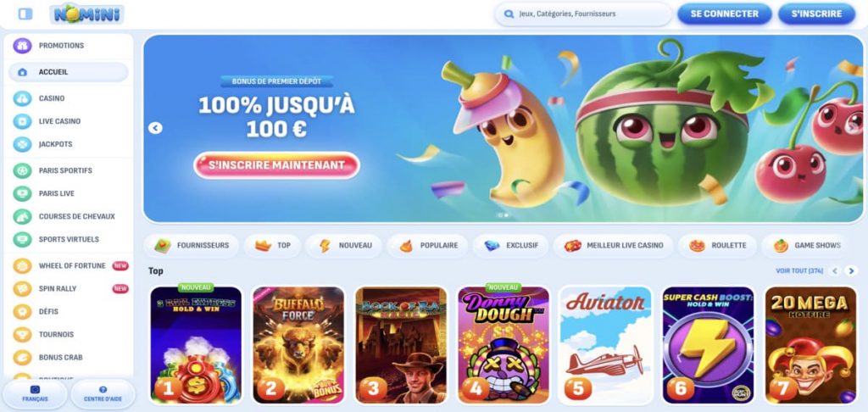Focus the games search field
This screenshot has height=412, width=868.
(583, 14)
